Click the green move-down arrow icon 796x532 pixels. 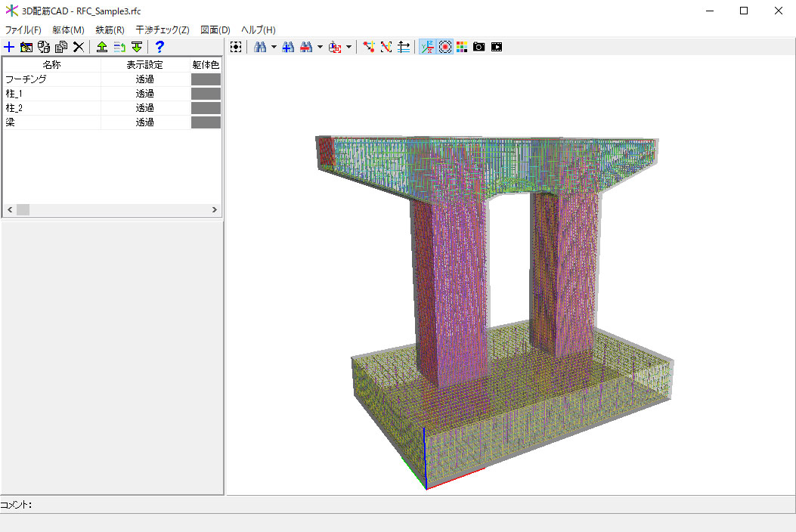137,47
